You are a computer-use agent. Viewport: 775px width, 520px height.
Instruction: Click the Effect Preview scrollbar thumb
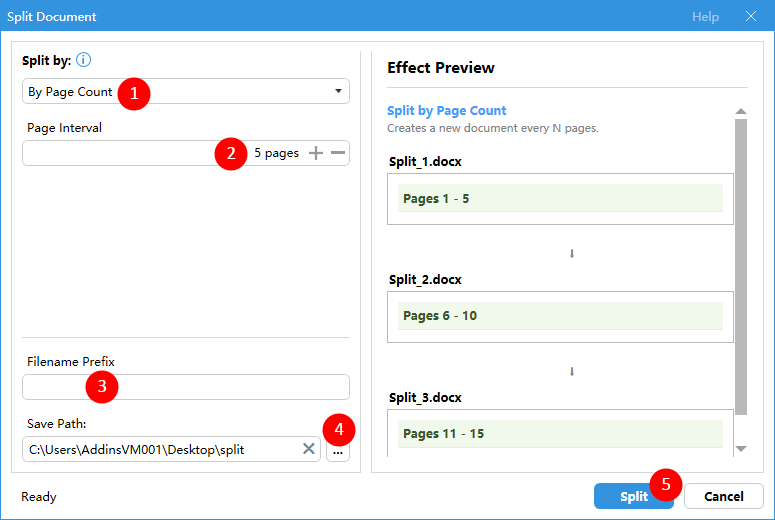(x=741, y=267)
